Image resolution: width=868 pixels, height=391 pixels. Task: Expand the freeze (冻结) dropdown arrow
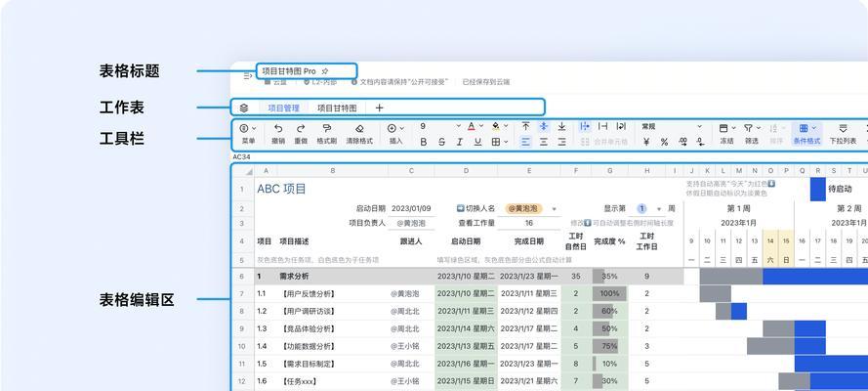pos(733,128)
